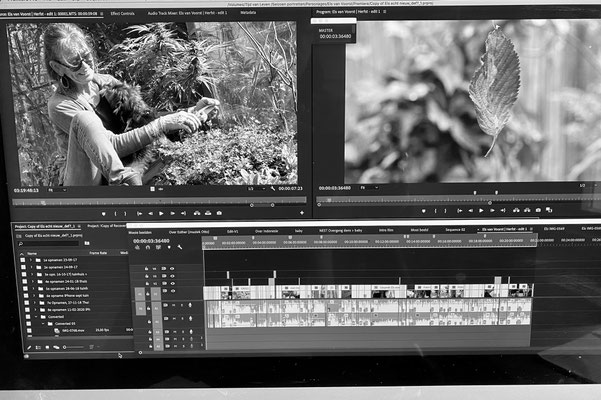Mute the A1 audio track
Image resolution: width=601 pixels, height=400 pixels.
coord(174,305)
